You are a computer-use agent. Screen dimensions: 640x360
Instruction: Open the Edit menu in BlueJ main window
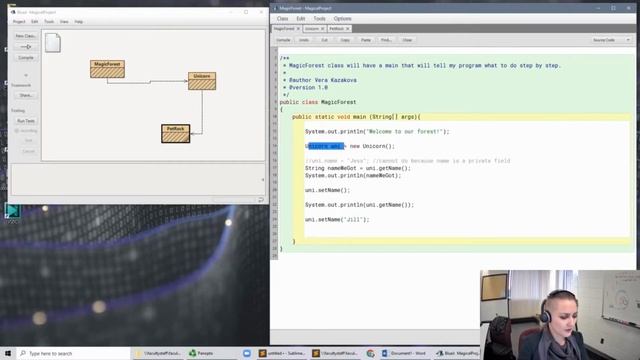(35, 22)
